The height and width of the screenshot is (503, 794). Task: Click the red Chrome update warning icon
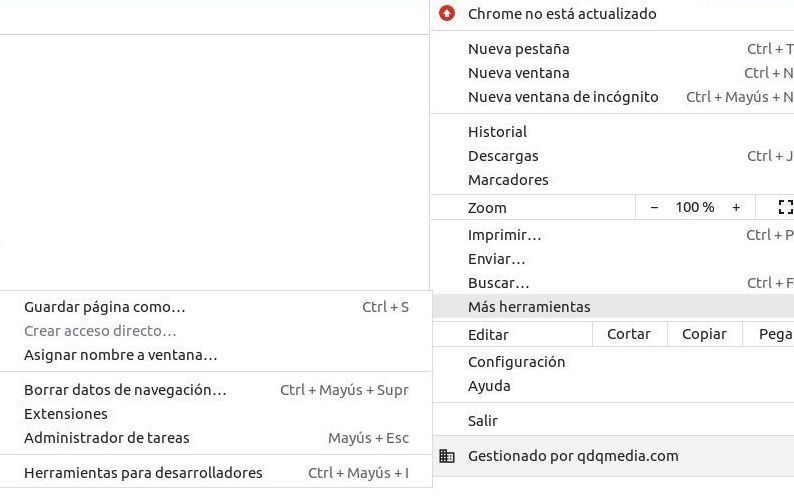click(447, 14)
